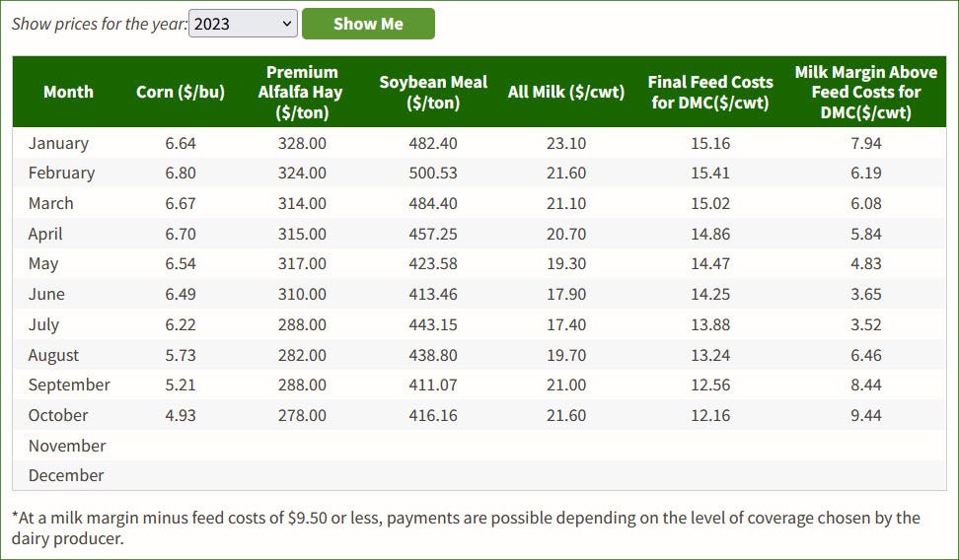Select the Soybean Meal column header
This screenshot has height=560, width=959.
[433, 92]
